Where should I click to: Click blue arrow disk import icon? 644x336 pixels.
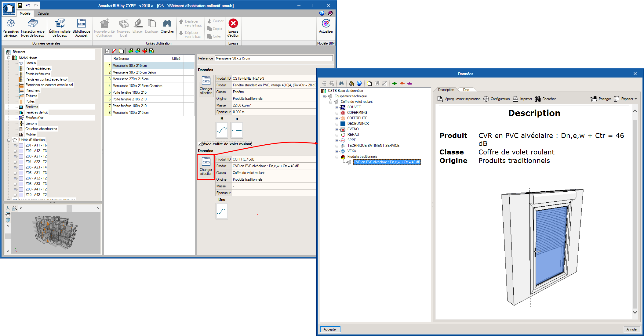[138, 51]
